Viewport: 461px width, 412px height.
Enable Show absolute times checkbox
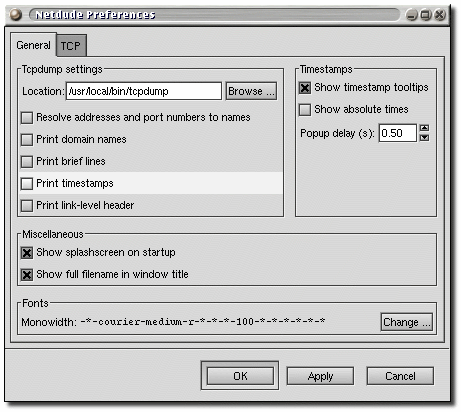305,110
